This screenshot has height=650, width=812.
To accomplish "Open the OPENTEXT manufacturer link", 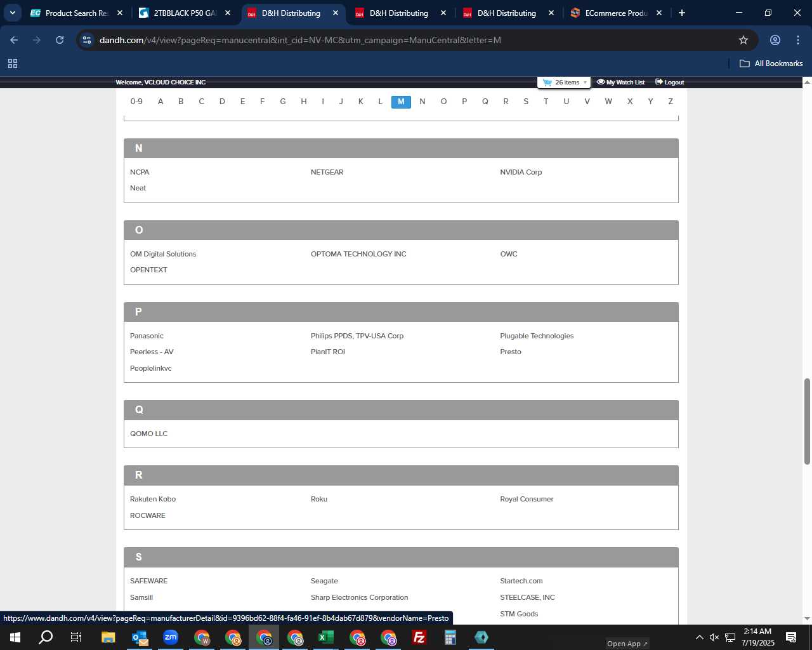I will tap(148, 270).
